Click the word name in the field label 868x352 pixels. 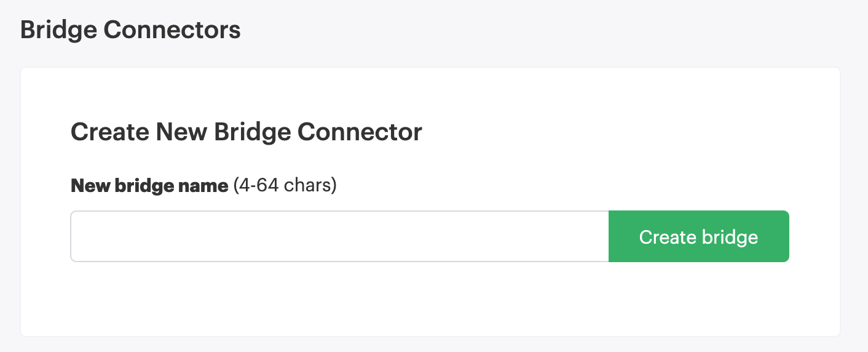tap(205, 186)
